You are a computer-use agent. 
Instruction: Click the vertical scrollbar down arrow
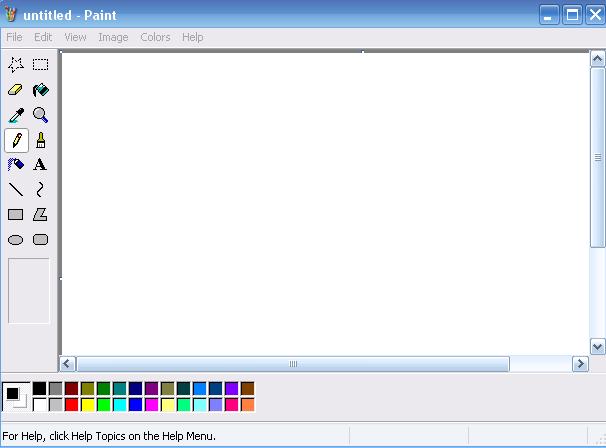click(597, 347)
